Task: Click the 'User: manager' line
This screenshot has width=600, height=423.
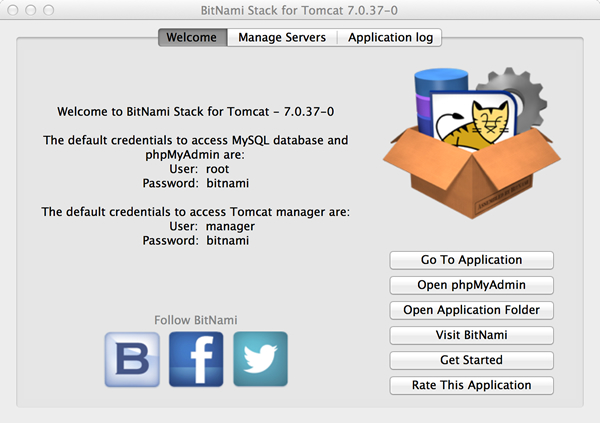Action: click(212, 226)
